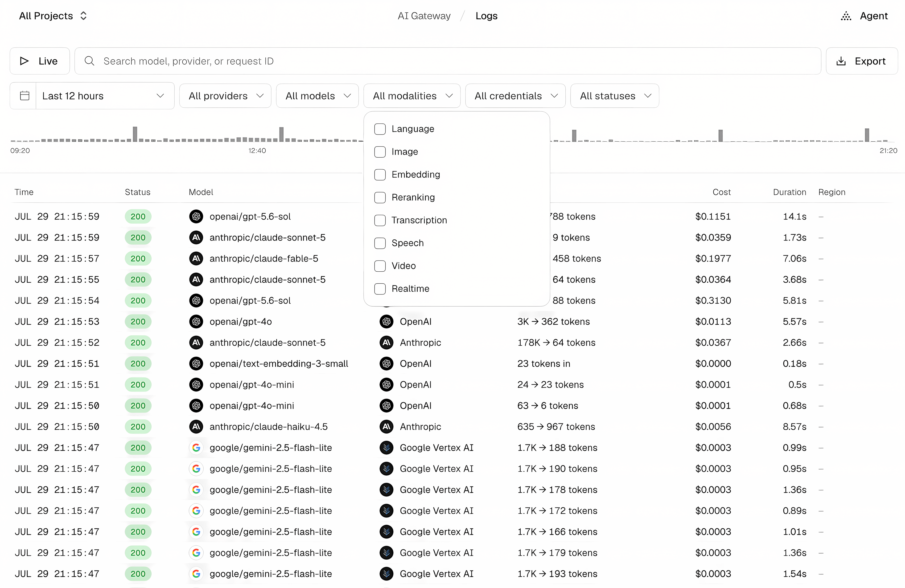Screen dimensions: 905x588
Task: Click the Anthropic logo beside claude-fable-5
Action: pos(196,258)
